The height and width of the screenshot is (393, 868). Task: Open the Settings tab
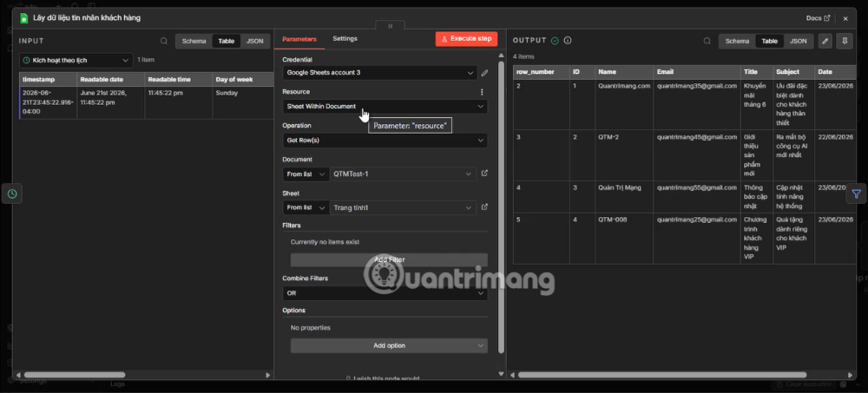[x=345, y=39]
